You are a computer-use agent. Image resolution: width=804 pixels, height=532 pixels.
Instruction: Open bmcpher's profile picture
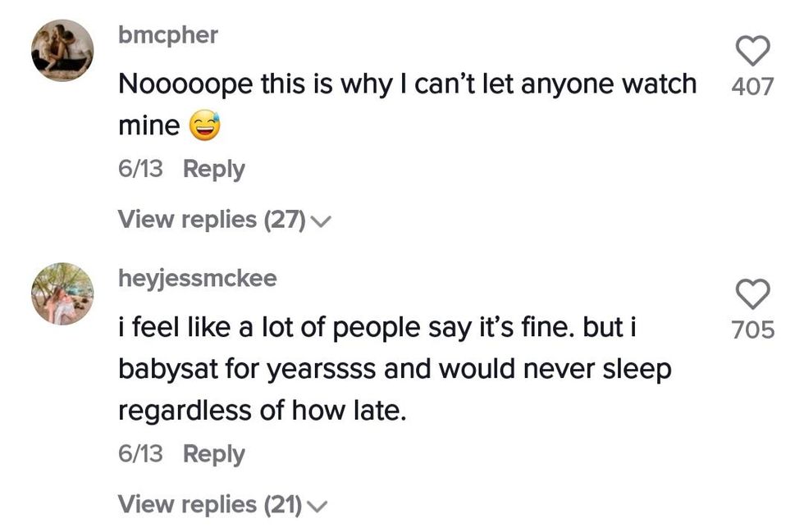[62, 51]
